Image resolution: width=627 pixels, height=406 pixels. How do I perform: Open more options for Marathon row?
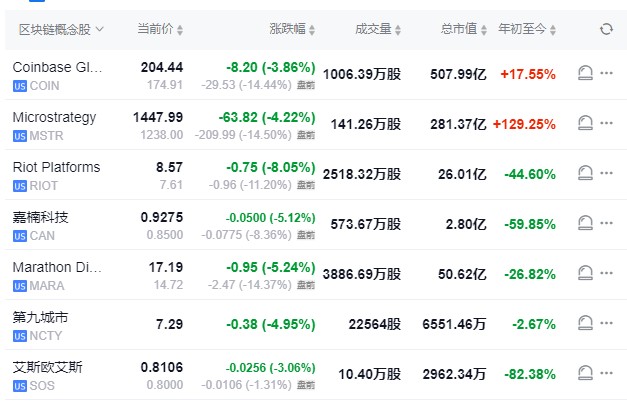coord(607,273)
